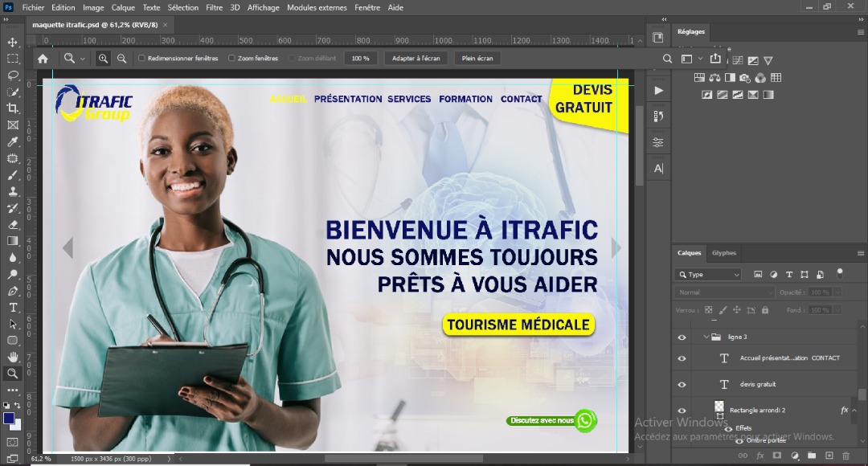This screenshot has height=466, width=868.
Task: Enable Zoom fenêtres checkbox
Action: click(x=232, y=58)
